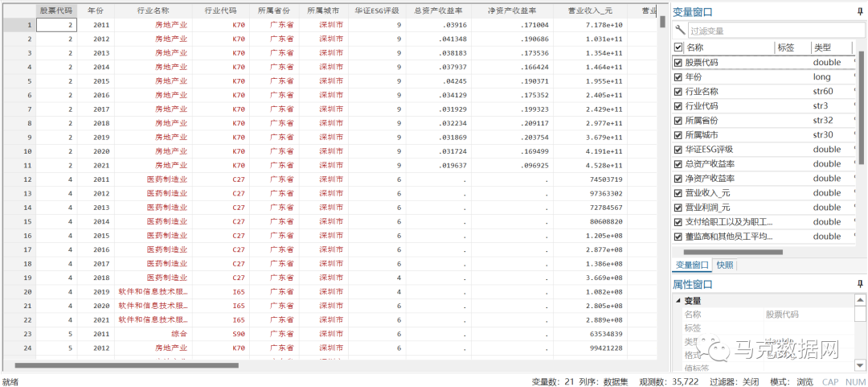Click 行业名称 cell in row 12 医药制造业
This screenshot has height=387, width=868.
[x=154, y=179]
